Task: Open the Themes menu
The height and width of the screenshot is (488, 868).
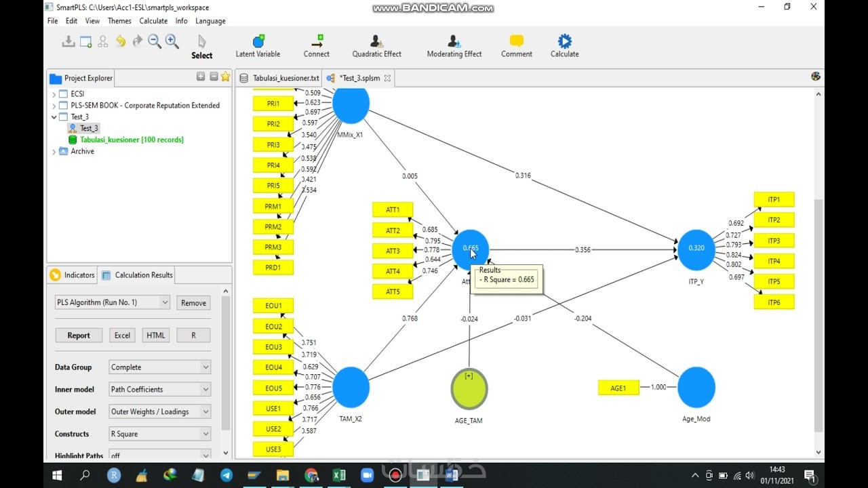Action: click(119, 21)
